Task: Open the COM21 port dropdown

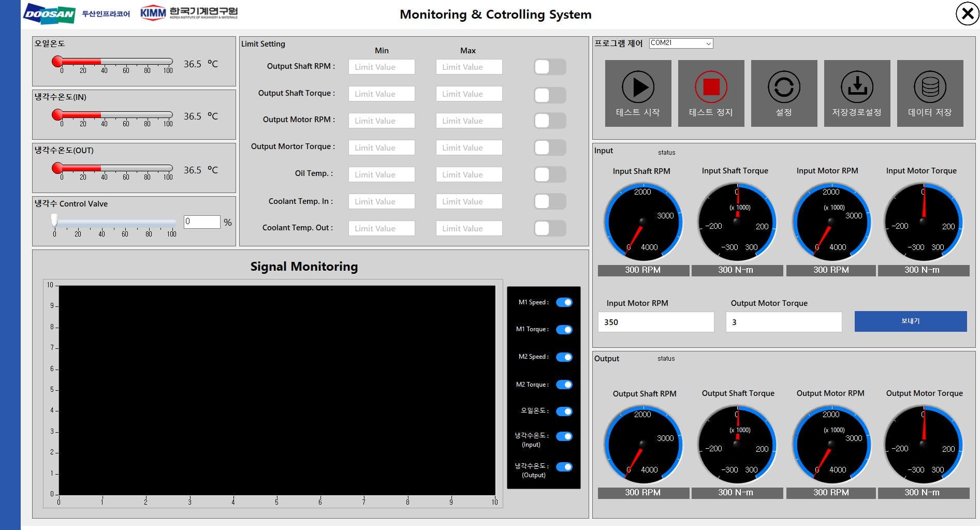Action: [x=681, y=43]
